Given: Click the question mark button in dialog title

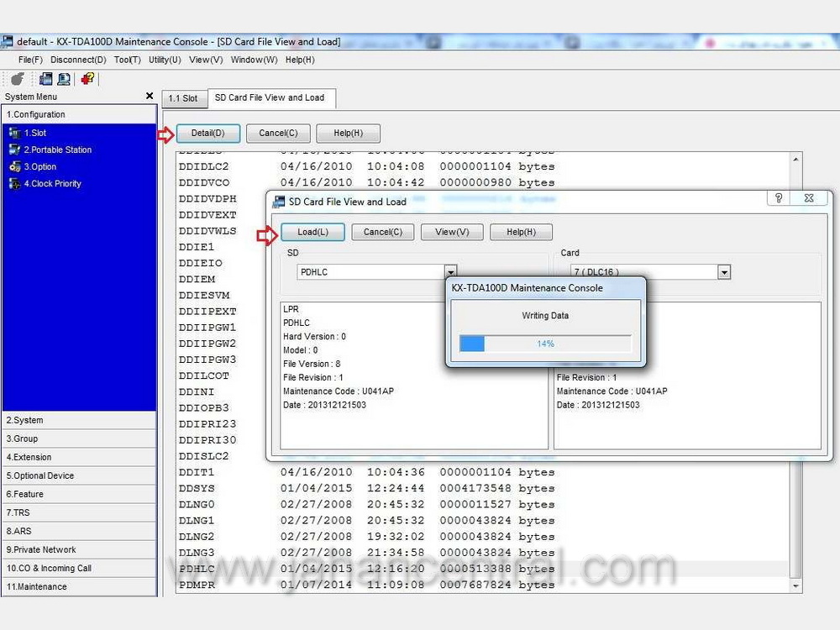Looking at the screenshot, I should [x=779, y=198].
